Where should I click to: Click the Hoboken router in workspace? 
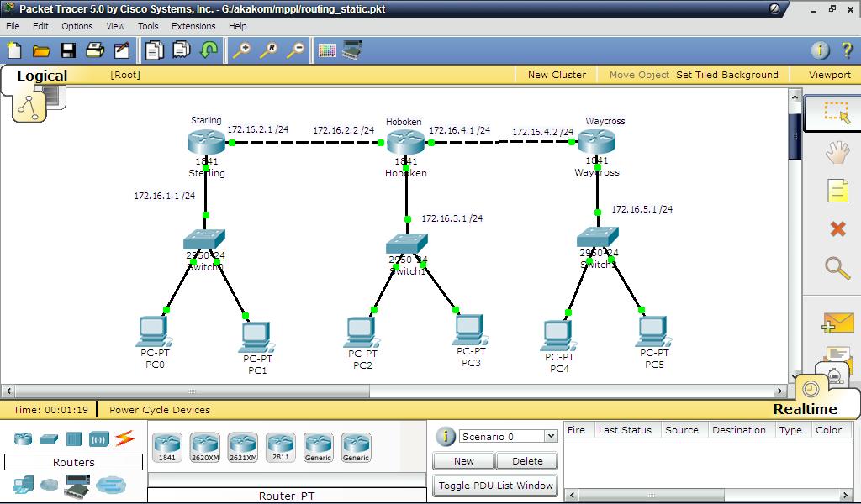click(x=406, y=143)
